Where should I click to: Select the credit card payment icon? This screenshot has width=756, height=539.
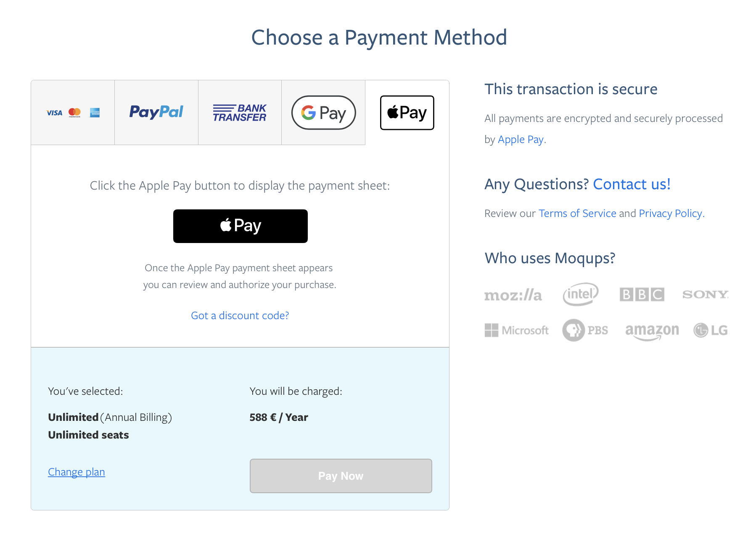[x=73, y=113]
